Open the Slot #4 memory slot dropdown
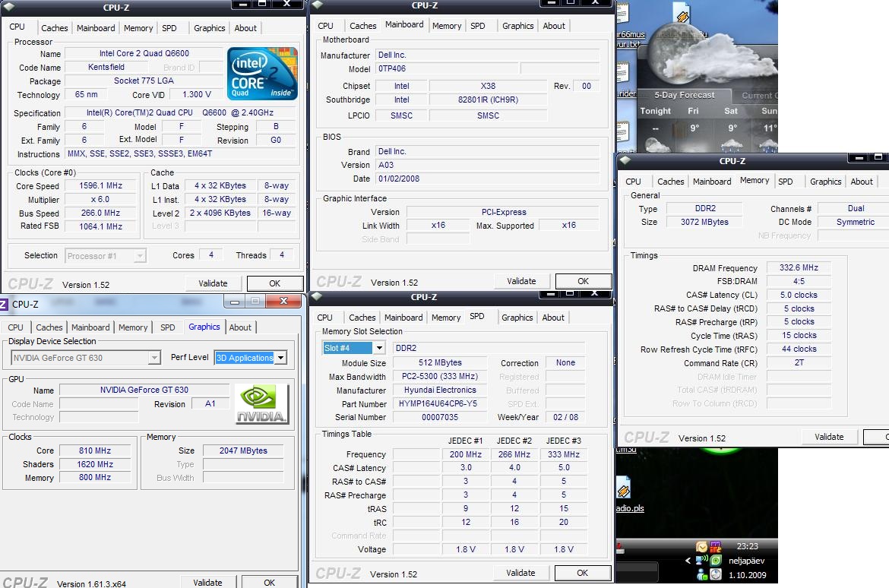This screenshot has width=889, height=588. coord(379,348)
